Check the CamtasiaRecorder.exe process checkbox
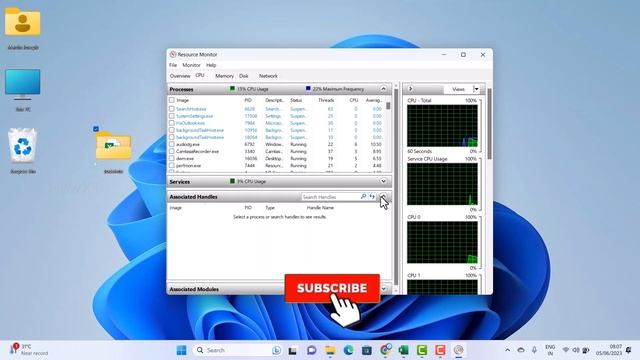Image resolution: width=640 pixels, height=360 pixels. 172,151
